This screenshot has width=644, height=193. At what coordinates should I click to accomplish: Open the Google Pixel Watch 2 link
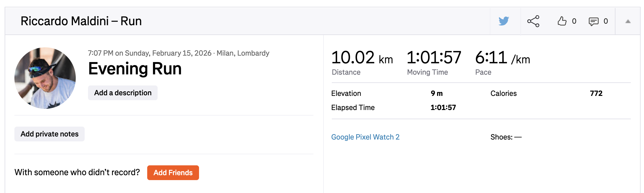coord(366,137)
